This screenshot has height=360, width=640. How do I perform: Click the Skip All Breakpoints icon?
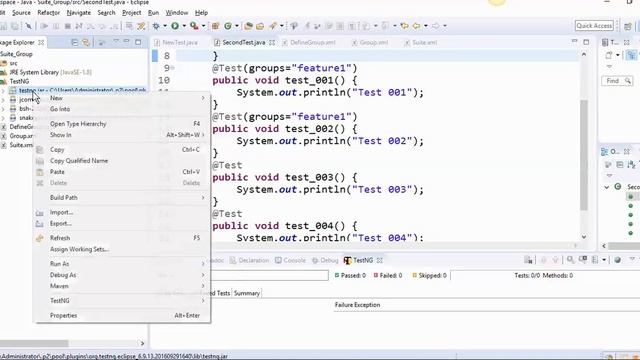click(x=29, y=26)
